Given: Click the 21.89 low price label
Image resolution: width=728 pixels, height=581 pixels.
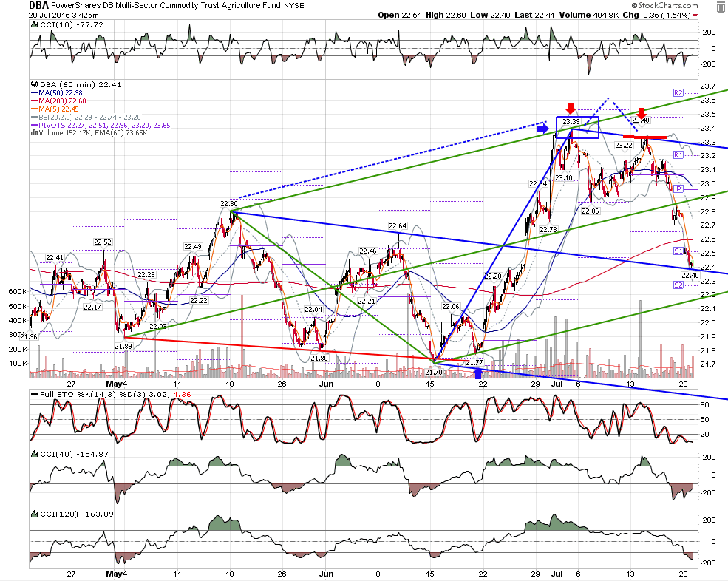Looking at the screenshot, I should [123, 346].
